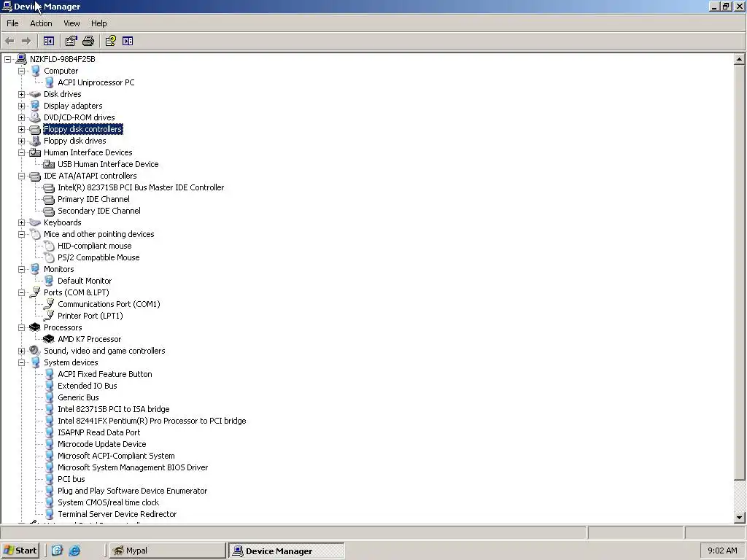
Task: Click the scrollbar down arrow
Action: point(739,518)
